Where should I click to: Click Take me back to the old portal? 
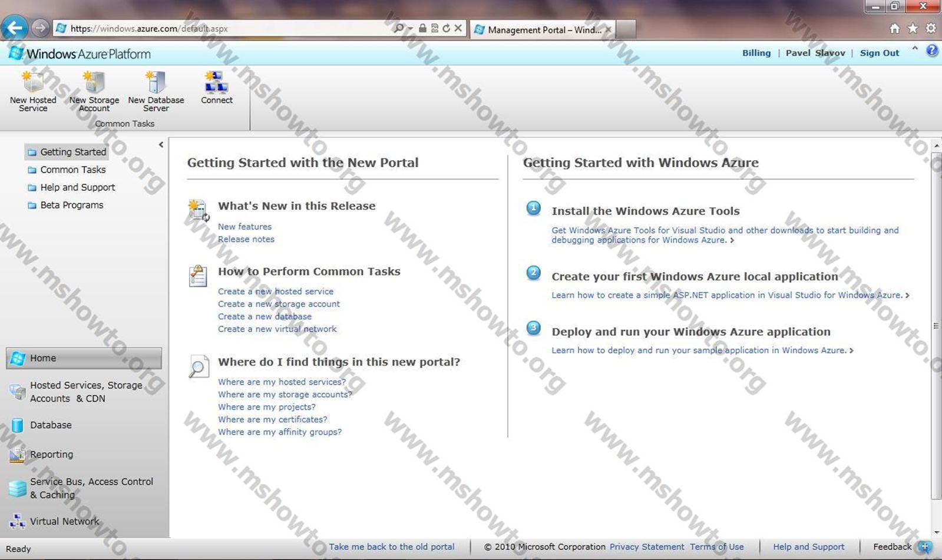point(392,546)
